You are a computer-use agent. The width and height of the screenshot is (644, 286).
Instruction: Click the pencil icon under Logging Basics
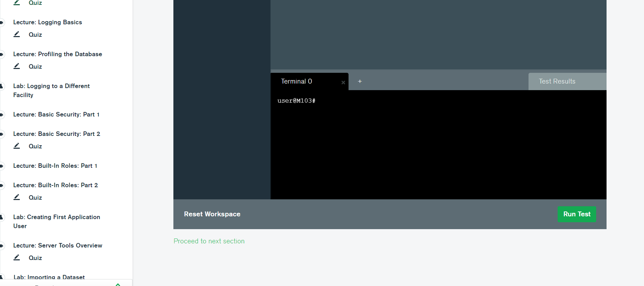pos(17,34)
